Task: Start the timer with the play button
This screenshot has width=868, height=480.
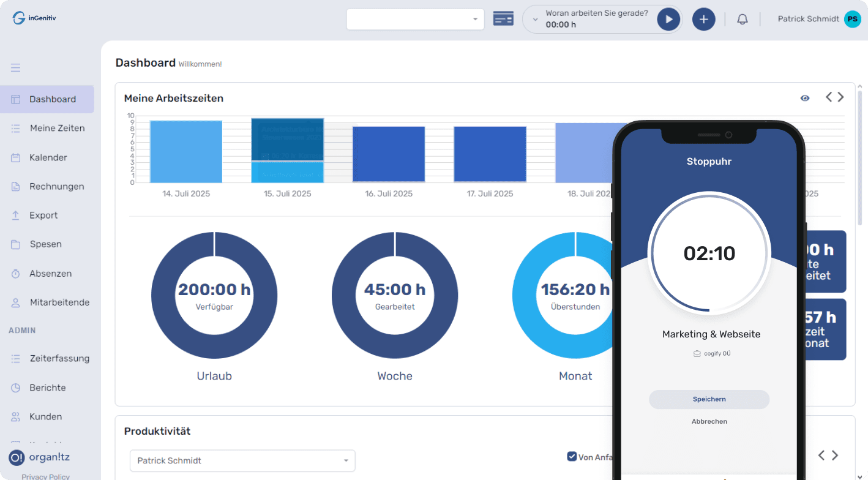Action: [x=668, y=20]
